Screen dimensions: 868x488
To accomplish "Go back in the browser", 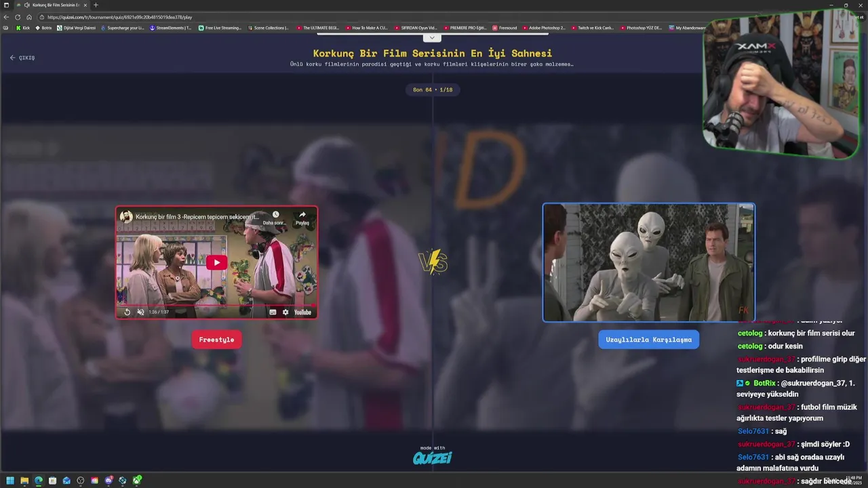I will [7, 17].
